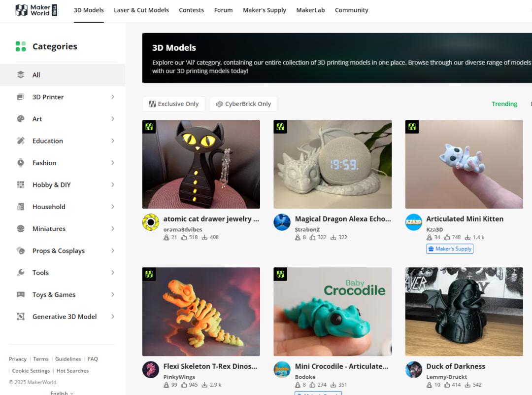
Task: Go to the MakerLab menu item
Action: (310, 10)
